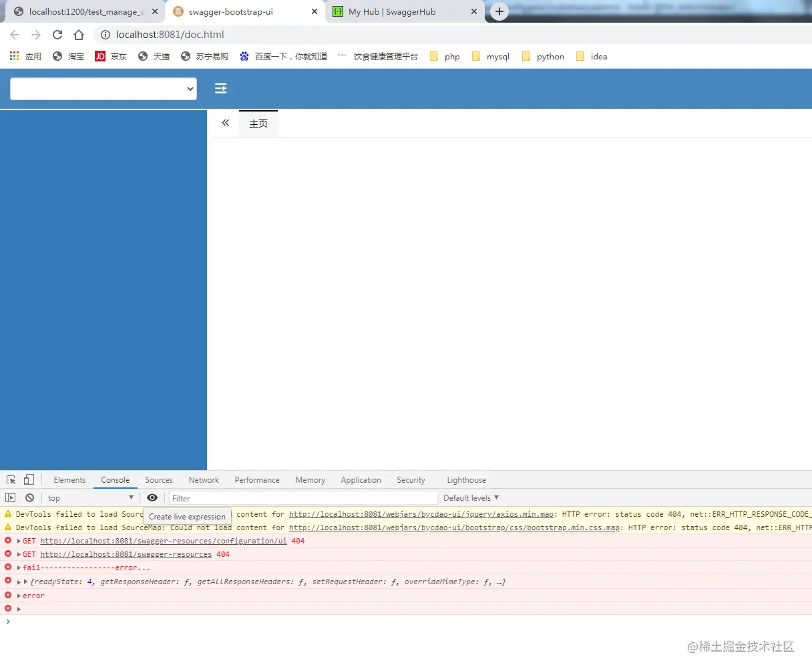The height and width of the screenshot is (671, 812).
Task: Switch to the Network DevTools tab
Action: pos(204,480)
